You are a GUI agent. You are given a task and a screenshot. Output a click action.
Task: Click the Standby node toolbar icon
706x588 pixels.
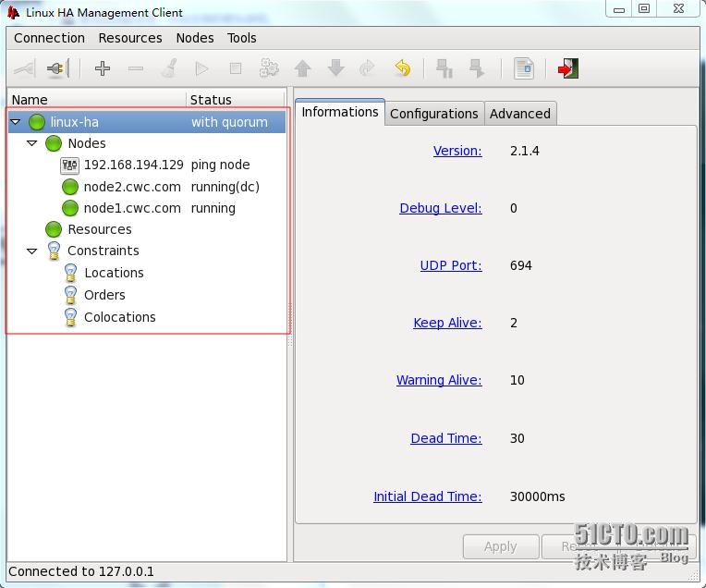(x=444, y=68)
